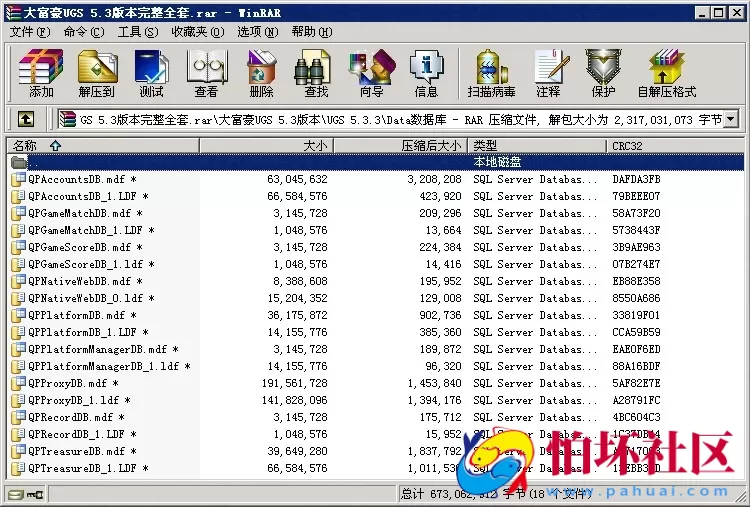Click the QPRecordDB_1.LDF file icon
Viewport: 750px width, 507px height.
19,434
